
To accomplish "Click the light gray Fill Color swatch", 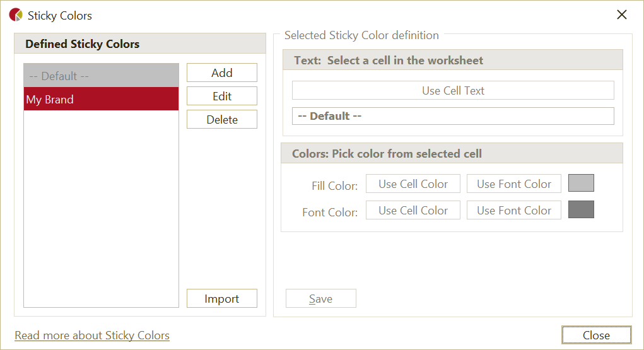I will click(581, 183).
